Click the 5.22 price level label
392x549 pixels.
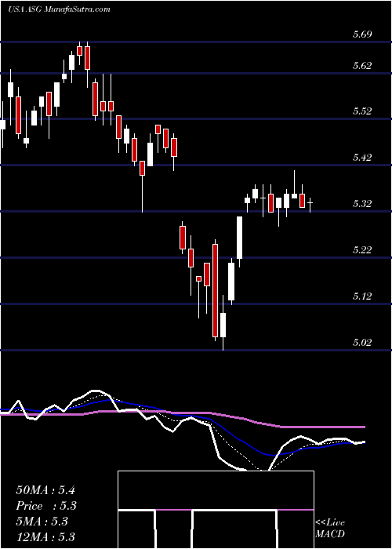pyautogui.click(x=362, y=249)
